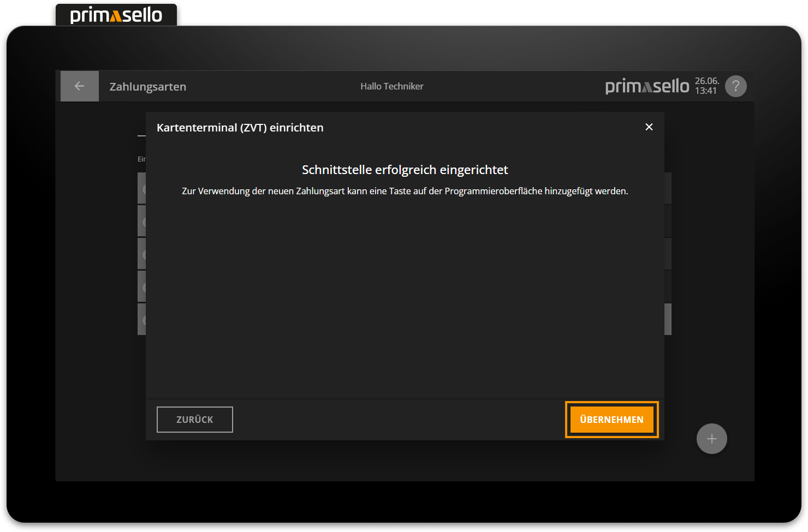Select the first payment row behind dialog
Image resolution: width=808 pixels, height=532 pixels.
(141, 189)
